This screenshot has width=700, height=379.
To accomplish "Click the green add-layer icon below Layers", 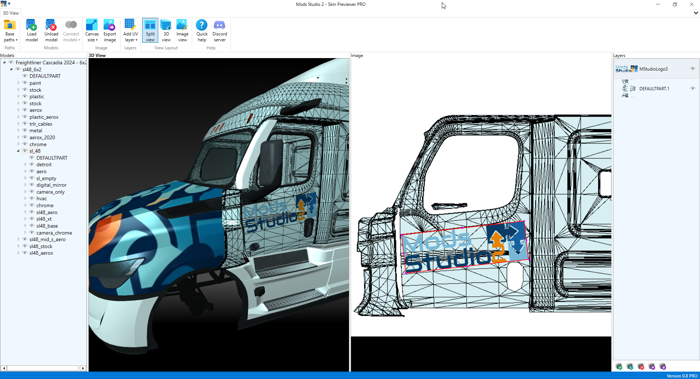I will (x=619, y=367).
